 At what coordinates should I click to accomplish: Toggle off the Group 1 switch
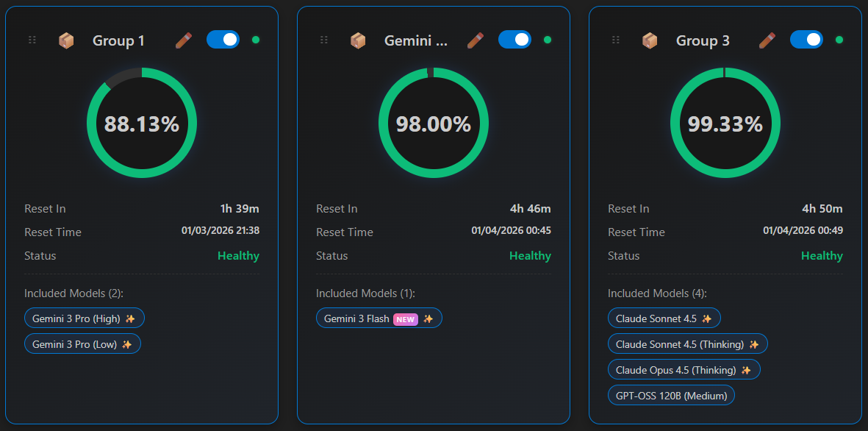pyautogui.click(x=223, y=39)
